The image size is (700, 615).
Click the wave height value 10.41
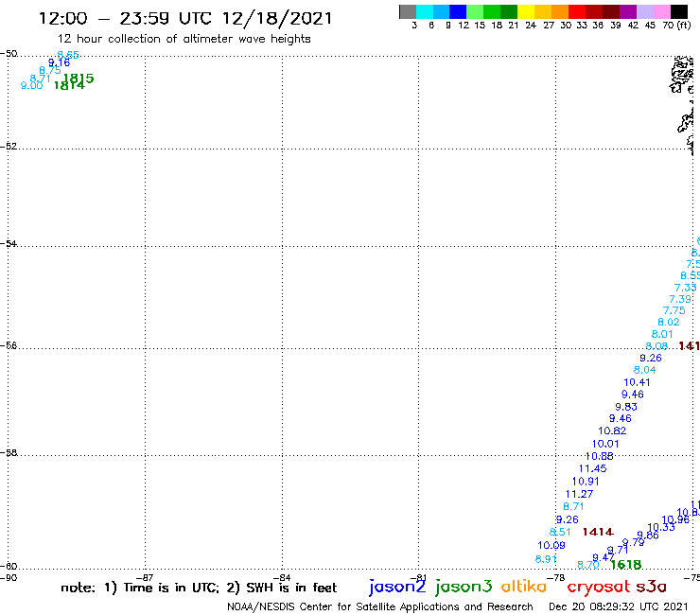tap(637, 382)
